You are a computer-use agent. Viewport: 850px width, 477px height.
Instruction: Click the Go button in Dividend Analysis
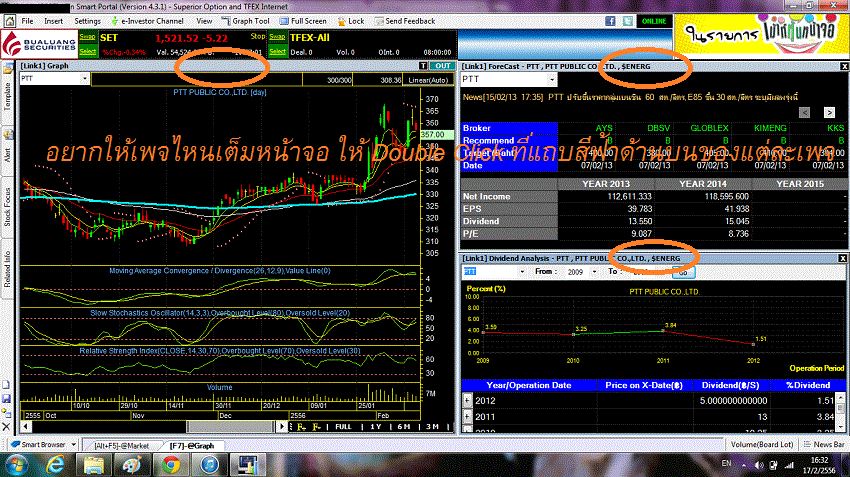coord(683,272)
